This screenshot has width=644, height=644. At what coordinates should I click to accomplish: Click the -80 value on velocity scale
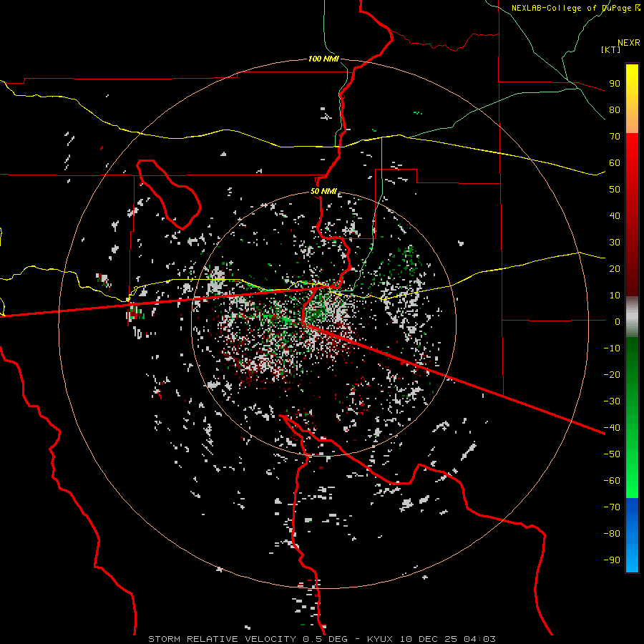tap(612, 534)
